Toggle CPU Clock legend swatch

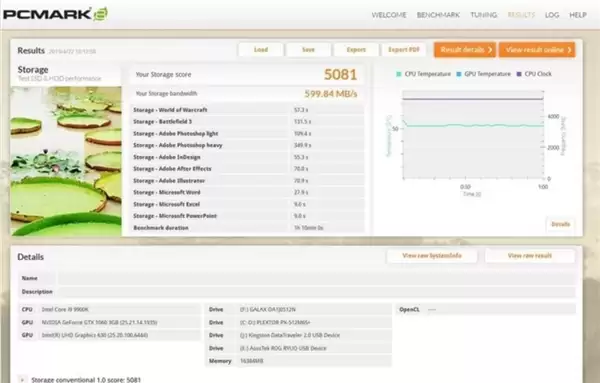tap(519, 74)
